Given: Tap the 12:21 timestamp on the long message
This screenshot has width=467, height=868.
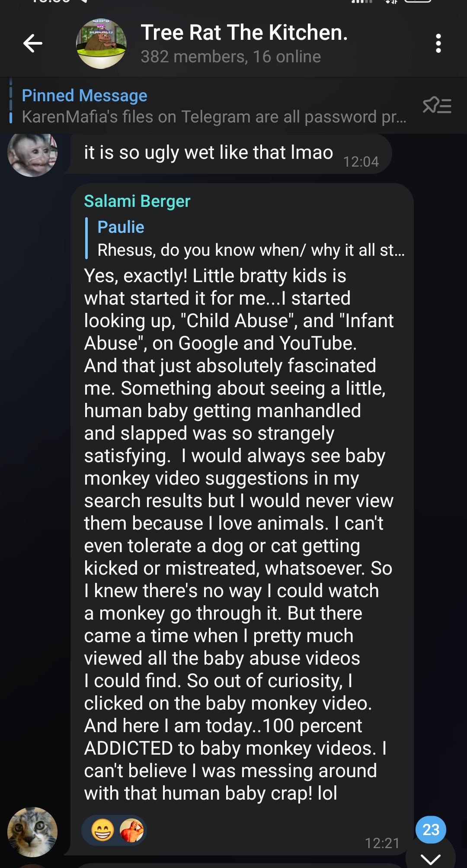Looking at the screenshot, I should (x=382, y=843).
